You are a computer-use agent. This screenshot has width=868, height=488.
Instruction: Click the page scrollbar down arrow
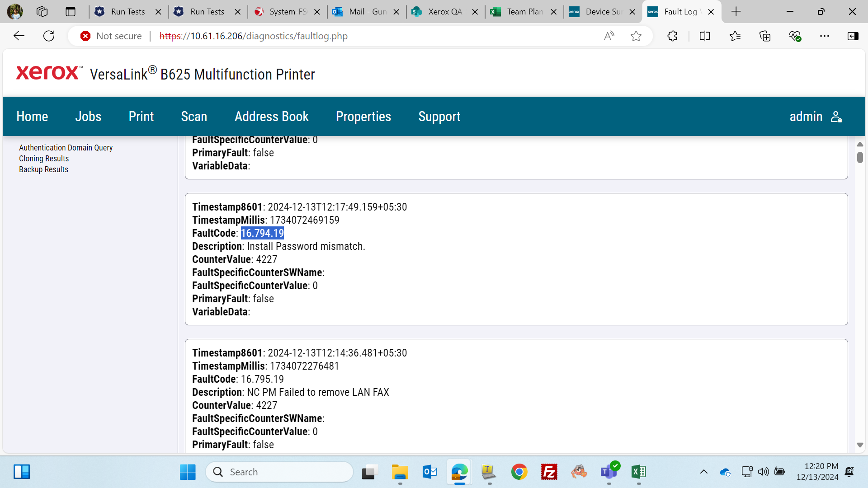860,445
